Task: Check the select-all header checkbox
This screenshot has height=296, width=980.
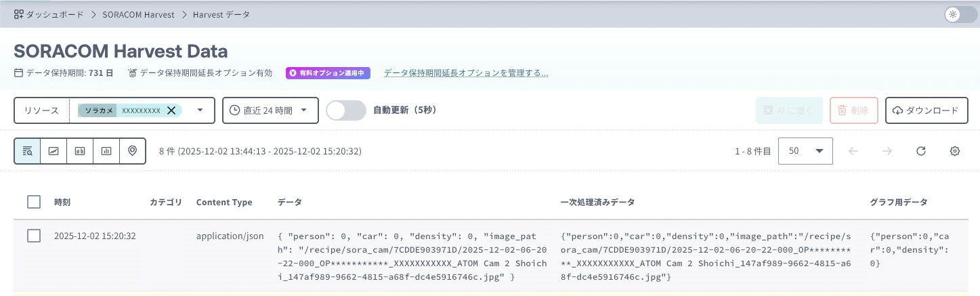Action: pos(34,202)
